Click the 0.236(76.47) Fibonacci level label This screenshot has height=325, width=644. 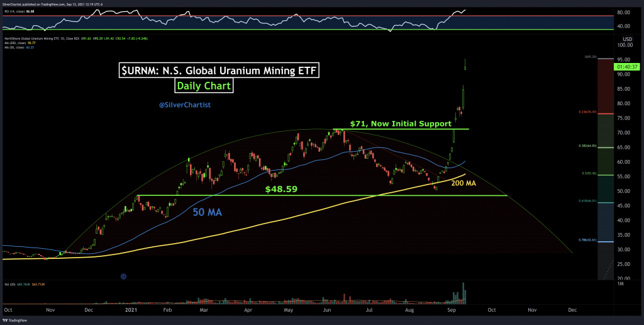[589, 111]
